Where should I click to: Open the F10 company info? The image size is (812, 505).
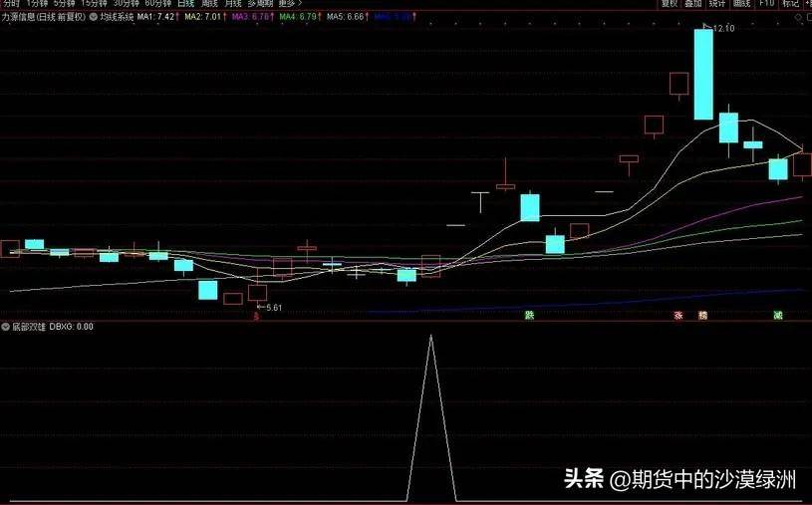tap(766, 3)
